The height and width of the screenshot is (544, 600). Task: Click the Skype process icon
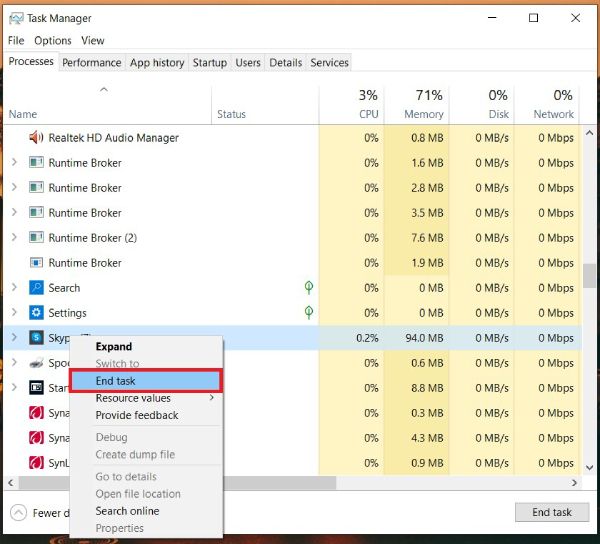click(x=36, y=338)
